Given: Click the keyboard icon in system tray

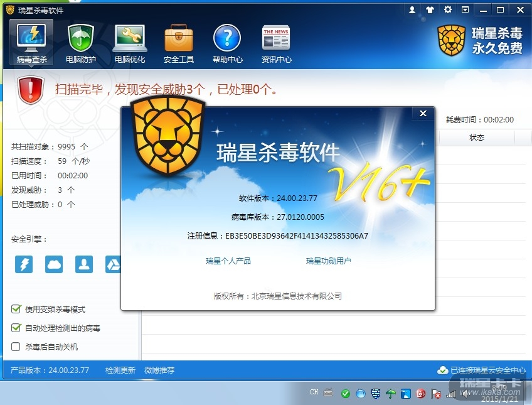Looking at the screenshot, I should click(328, 393).
